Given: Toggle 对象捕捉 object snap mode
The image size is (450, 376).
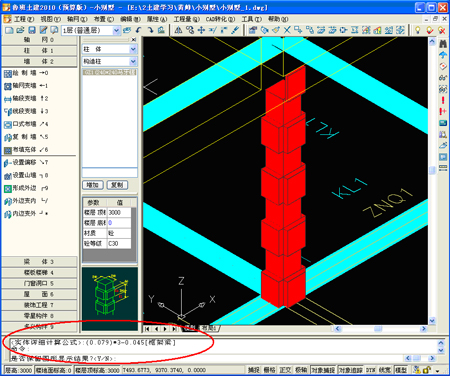Looking at the screenshot, I should point(323,370).
